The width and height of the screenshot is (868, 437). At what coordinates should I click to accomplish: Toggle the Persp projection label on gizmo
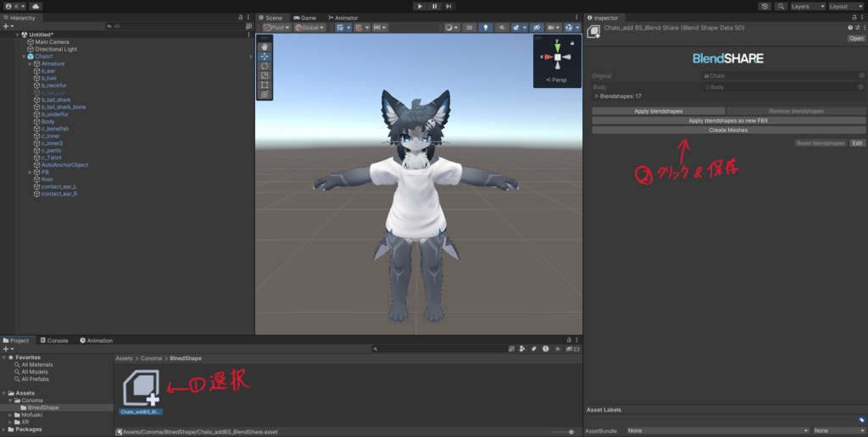point(557,80)
